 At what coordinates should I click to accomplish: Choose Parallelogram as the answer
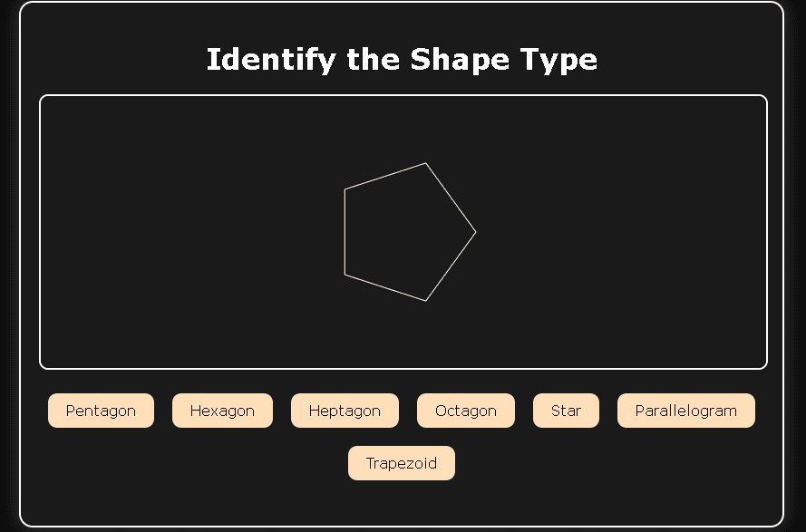coord(686,411)
